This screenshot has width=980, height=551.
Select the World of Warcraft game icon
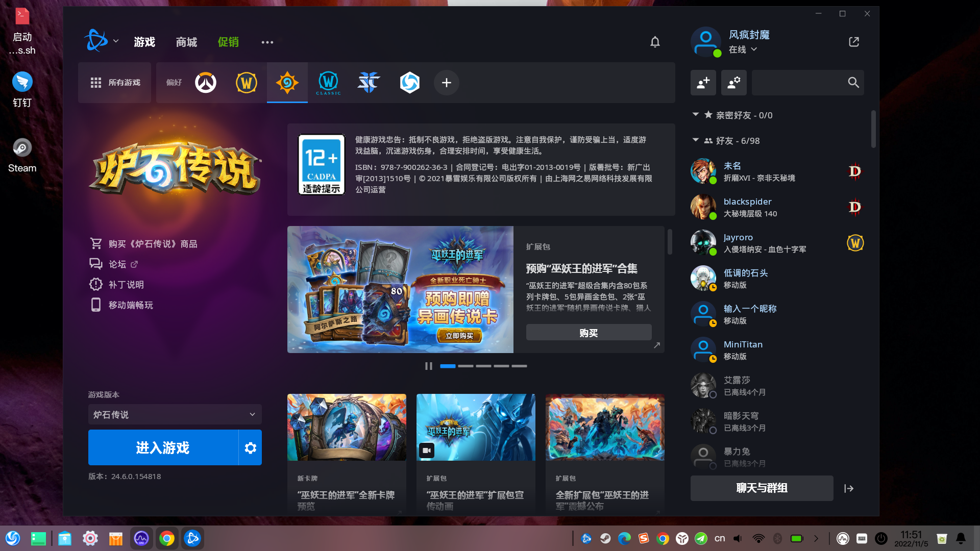click(246, 82)
